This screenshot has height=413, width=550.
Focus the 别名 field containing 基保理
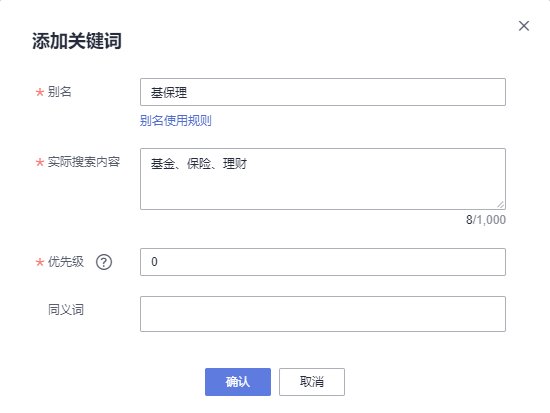click(x=323, y=92)
